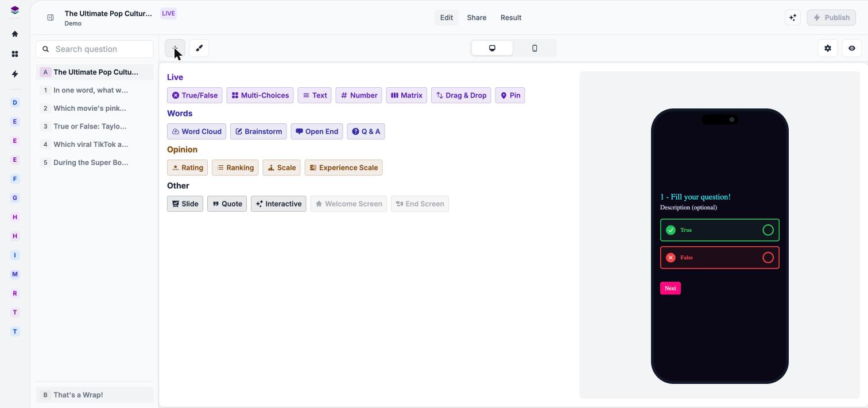Add a Drag & Drop question
The image size is (868, 408).
coord(461,95)
